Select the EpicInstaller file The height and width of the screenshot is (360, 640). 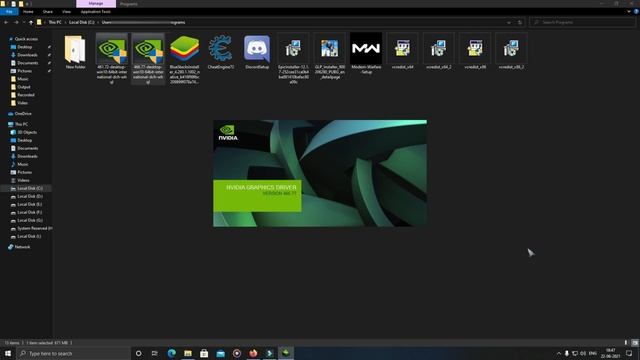pyautogui.click(x=293, y=59)
